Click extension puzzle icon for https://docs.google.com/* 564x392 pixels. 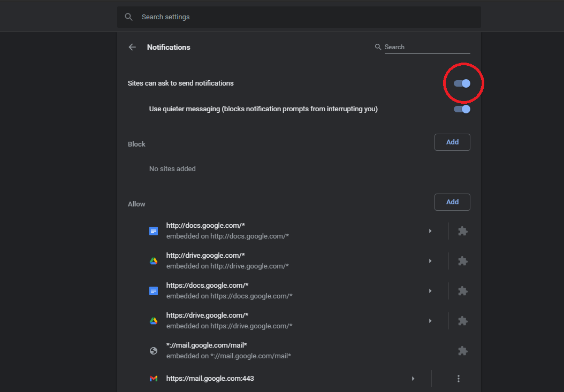pyautogui.click(x=463, y=290)
